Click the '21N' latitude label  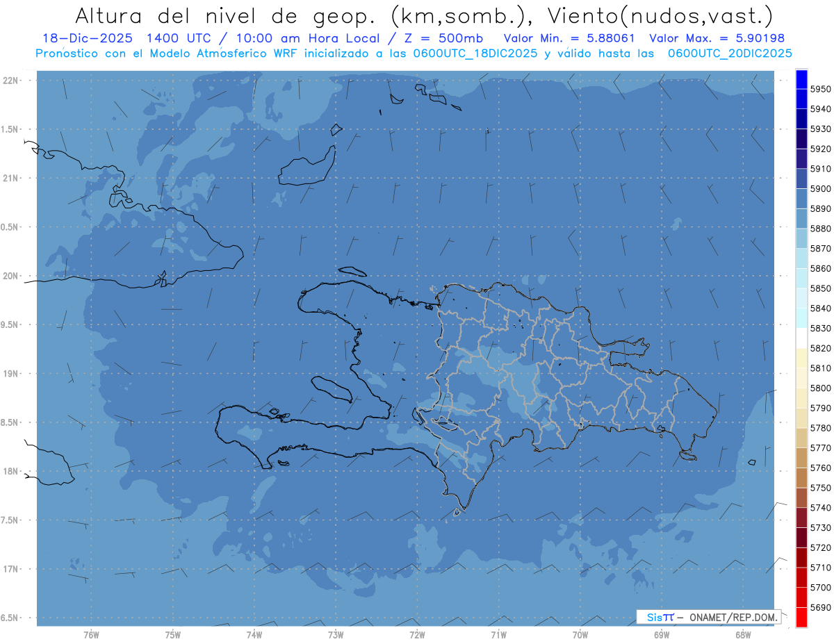pos(10,178)
